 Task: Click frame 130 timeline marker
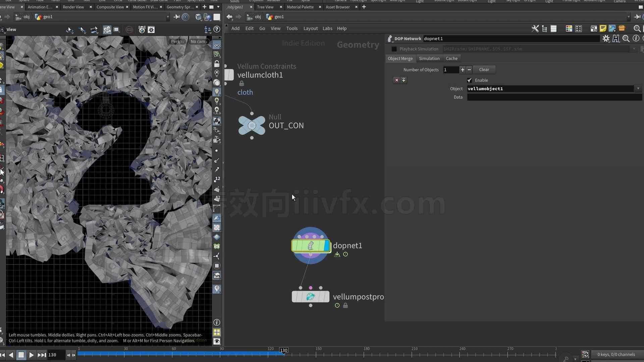(x=283, y=350)
